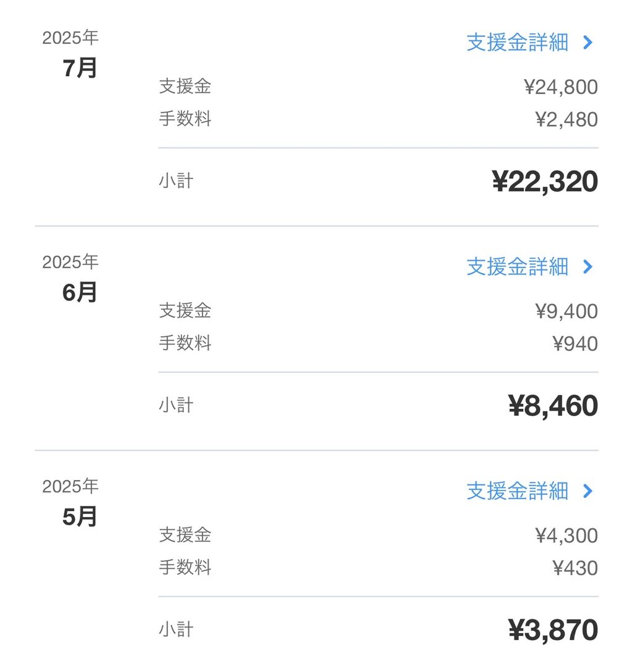Open 支援金詳細 link for July 2025
Screen dimensions: 634x672
click(517, 43)
